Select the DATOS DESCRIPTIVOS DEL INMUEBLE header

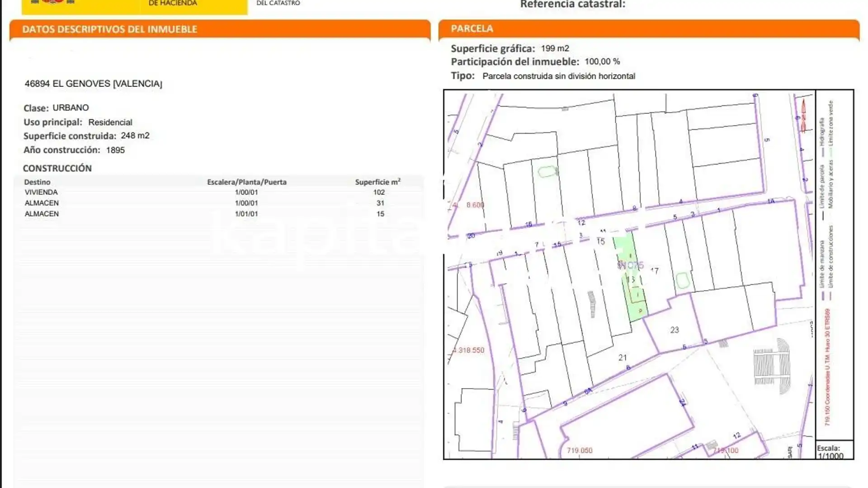109,29
